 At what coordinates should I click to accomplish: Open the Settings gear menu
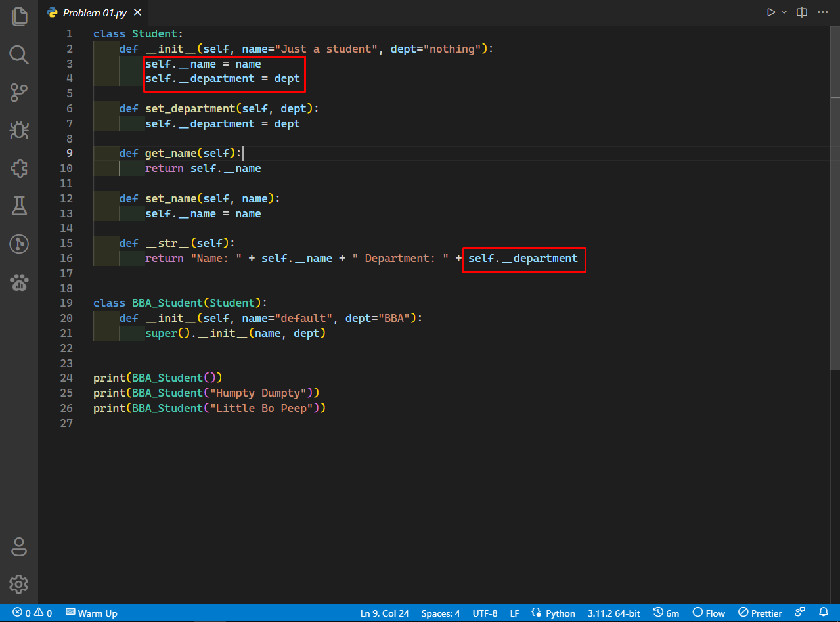coord(19,584)
